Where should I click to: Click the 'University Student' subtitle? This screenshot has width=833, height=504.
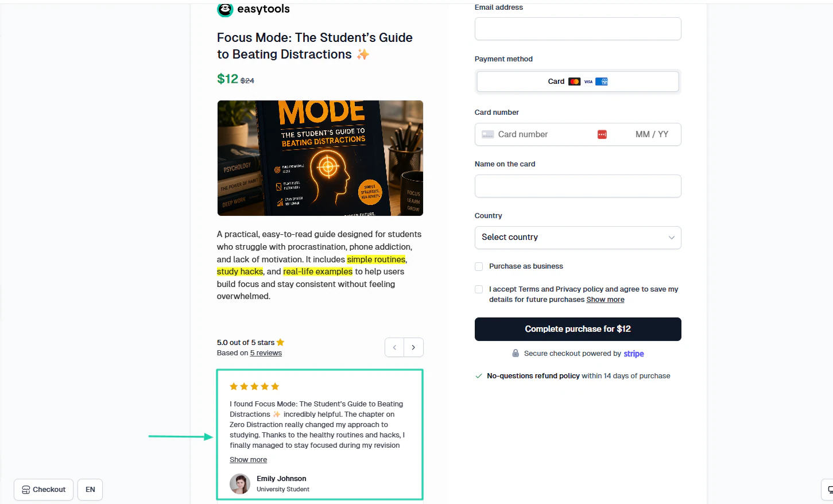click(x=283, y=490)
